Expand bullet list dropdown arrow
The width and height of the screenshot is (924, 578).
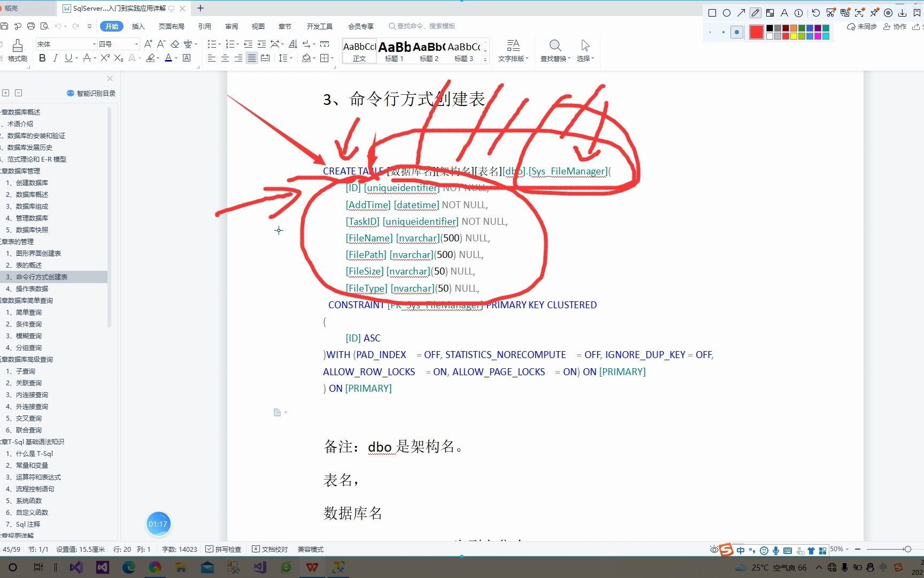[x=219, y=44]
